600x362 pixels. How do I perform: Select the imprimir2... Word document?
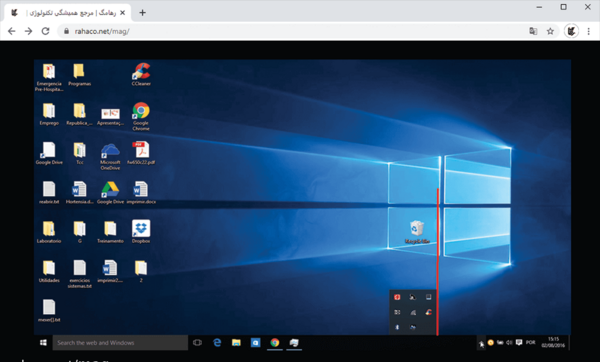coord(110,271)
